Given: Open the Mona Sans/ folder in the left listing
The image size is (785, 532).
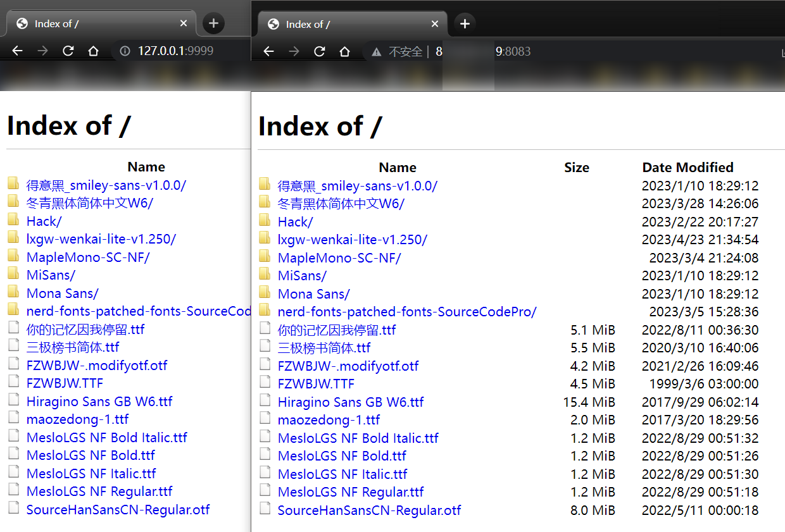Looking at the screenshot, I should tap(62, 294).
